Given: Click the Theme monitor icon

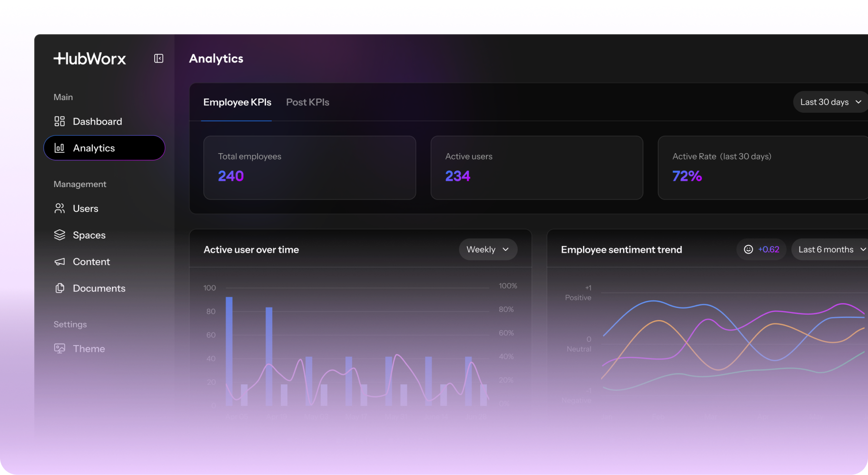Looking at the screenshot, I should point(59,348).
